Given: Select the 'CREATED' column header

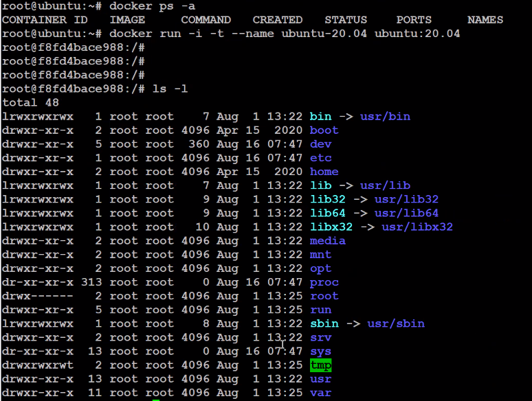Looking at the screenshot, I should point(278,20).
